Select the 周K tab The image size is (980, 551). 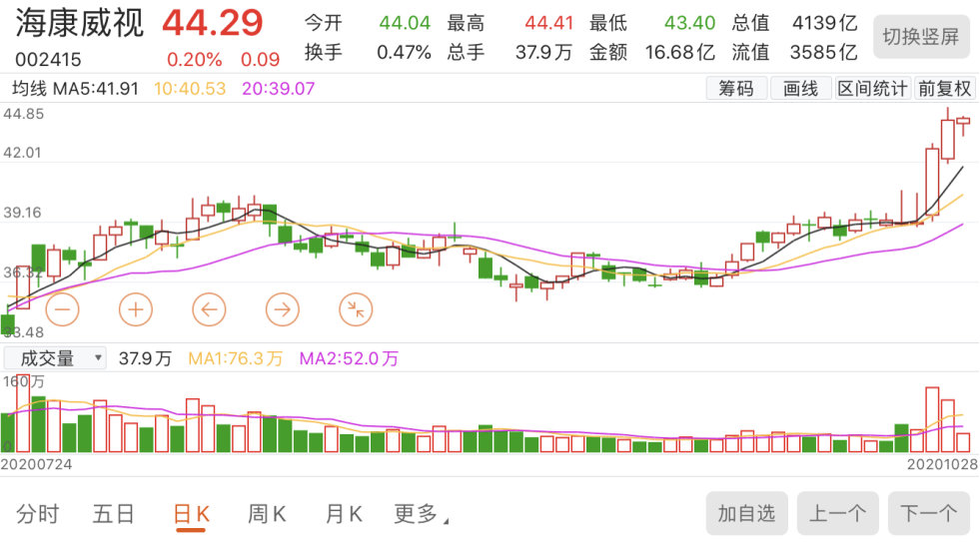coord(267,514)
